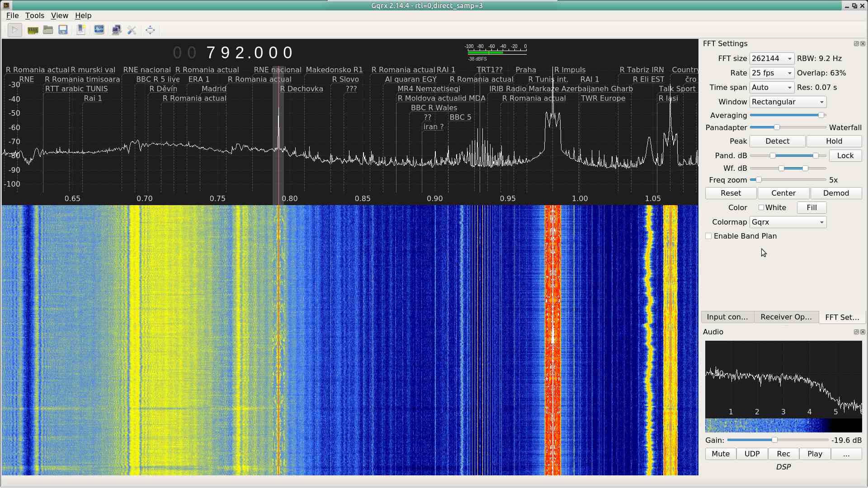868x488 pixels.
Task: Expand the FFT size dropdown
Action: click(772, 59)
